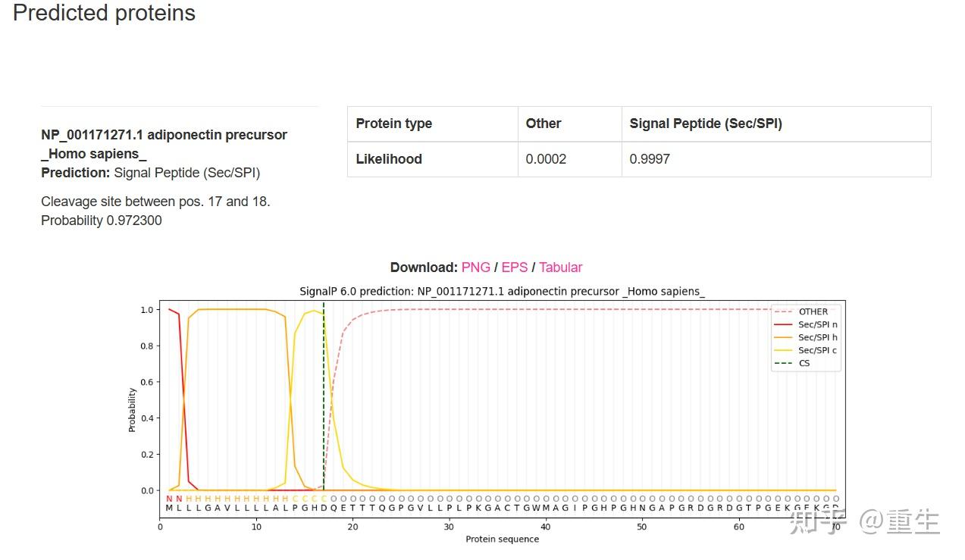Click the Likelihood row label
Image resolution: width=965 pixels, height=560 pixels.
(389, 159)
